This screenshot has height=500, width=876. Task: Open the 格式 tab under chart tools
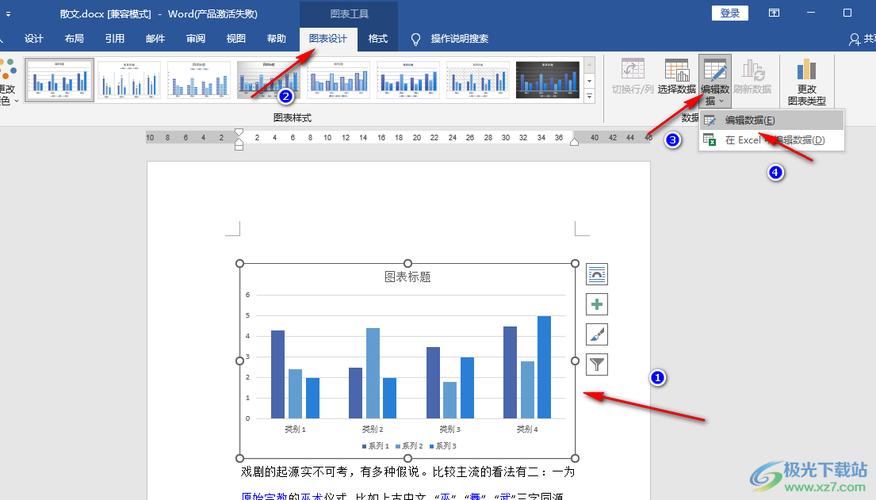378,39
